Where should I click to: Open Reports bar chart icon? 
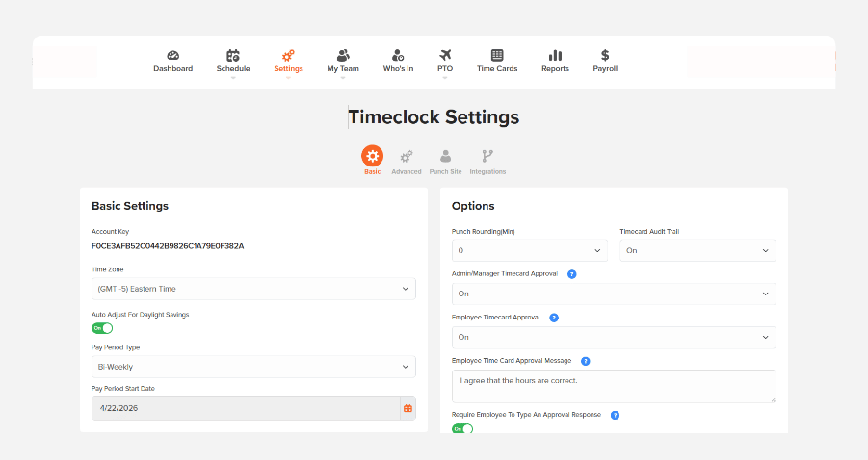pyautogui.click(x=555, y=55)
